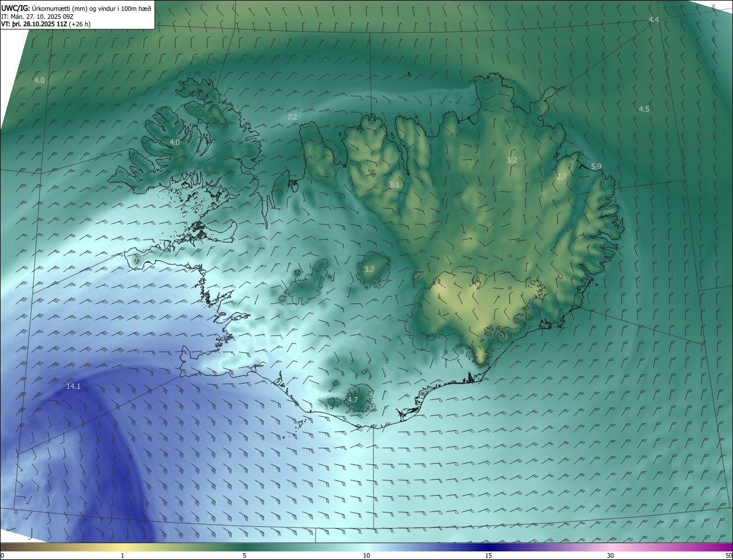Click the valid time line 'VT: Þri. 28.10.2025 11Z'
The height and width of the screenshot is (560, 733).
[46, 24]
